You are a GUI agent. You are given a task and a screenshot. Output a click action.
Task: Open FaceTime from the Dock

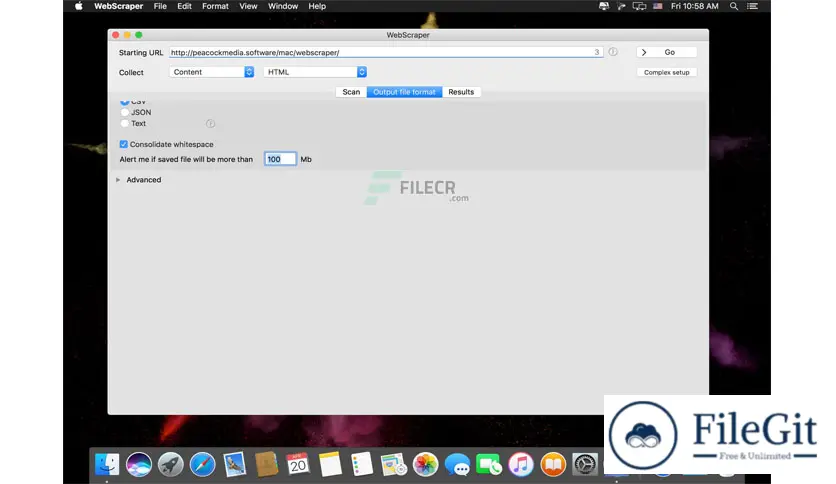489,464
